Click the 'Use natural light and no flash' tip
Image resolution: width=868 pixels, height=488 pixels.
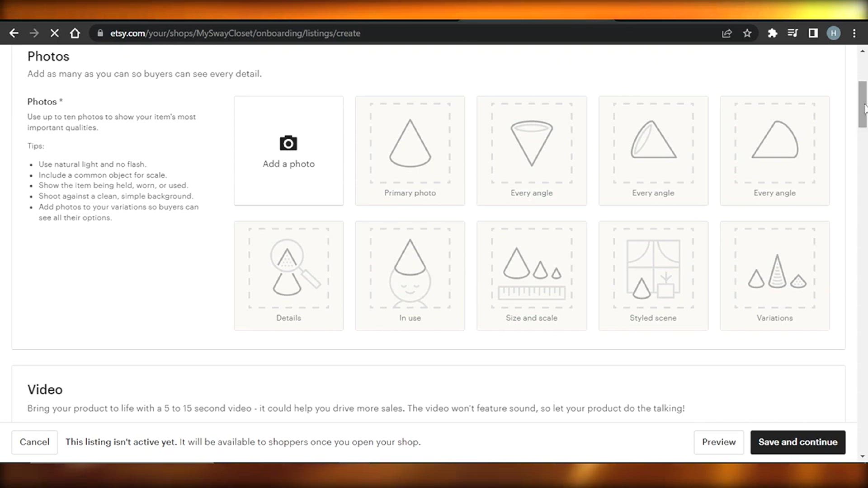[x=92, y=164]
